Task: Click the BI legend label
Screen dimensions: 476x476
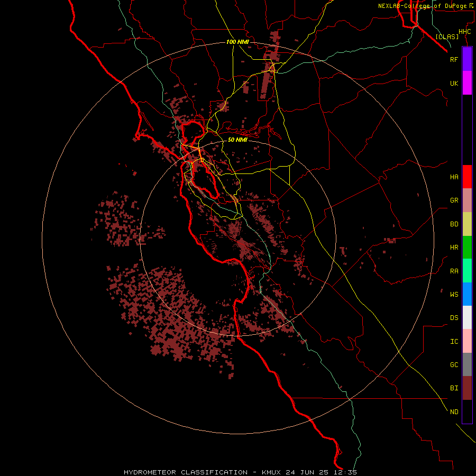Action: pos(454,388)
